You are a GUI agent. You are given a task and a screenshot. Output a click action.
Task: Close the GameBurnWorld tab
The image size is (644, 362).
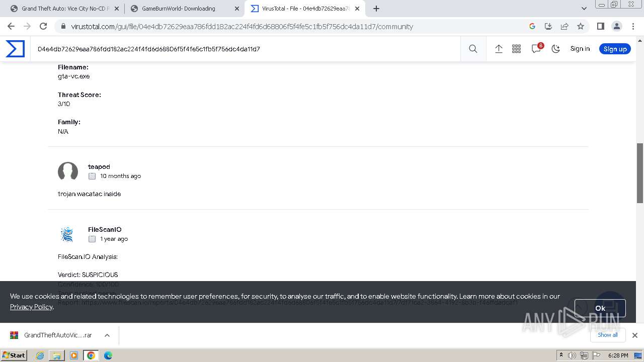click(x=237, y=9)
